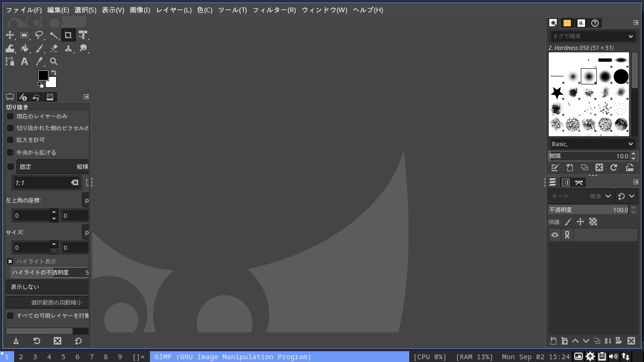This screenshot has width=644, height=362.
Task: Open the 表示しない guides dropdown
Action: (x=47, y=287)
